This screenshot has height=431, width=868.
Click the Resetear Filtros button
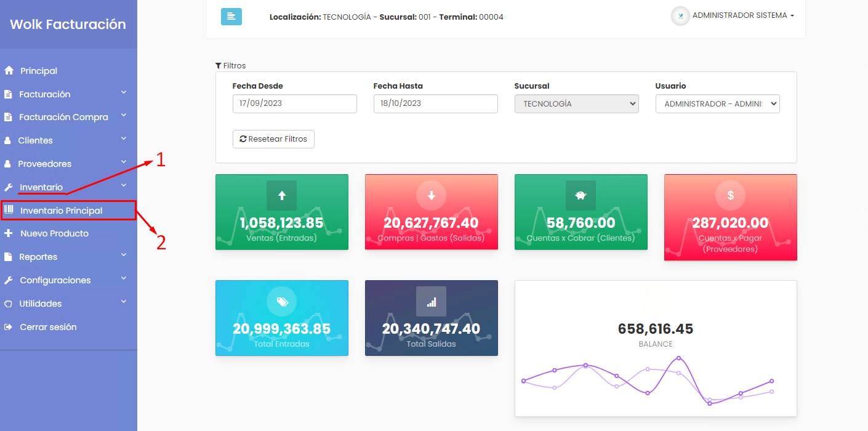(x=273, y=139)
